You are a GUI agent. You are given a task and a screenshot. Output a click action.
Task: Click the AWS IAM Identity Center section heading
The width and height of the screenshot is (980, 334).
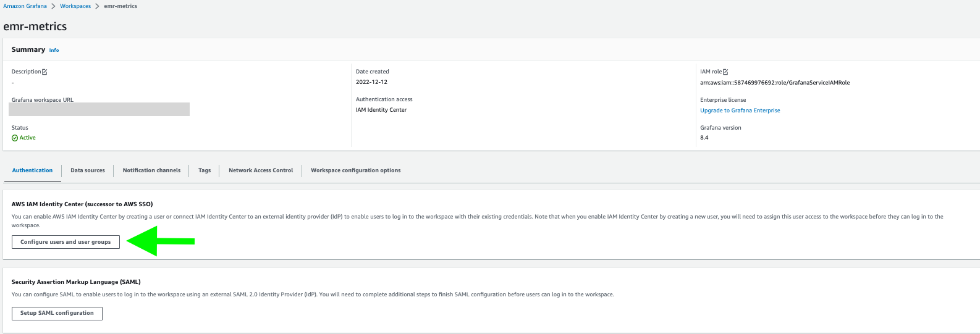[x=82, y=204]
